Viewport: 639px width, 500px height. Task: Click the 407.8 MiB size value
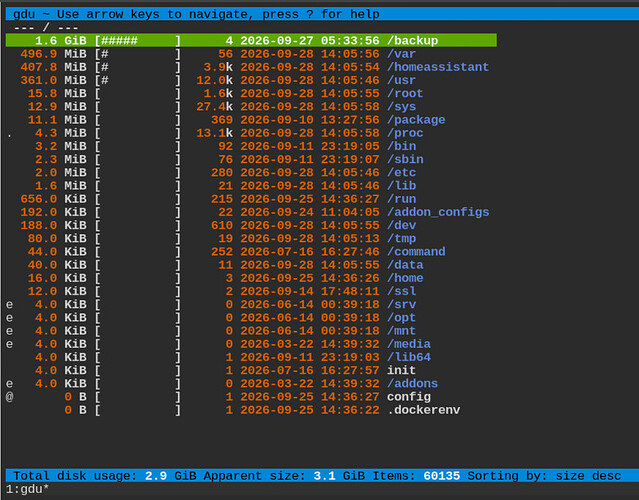(x=53, y=67)
